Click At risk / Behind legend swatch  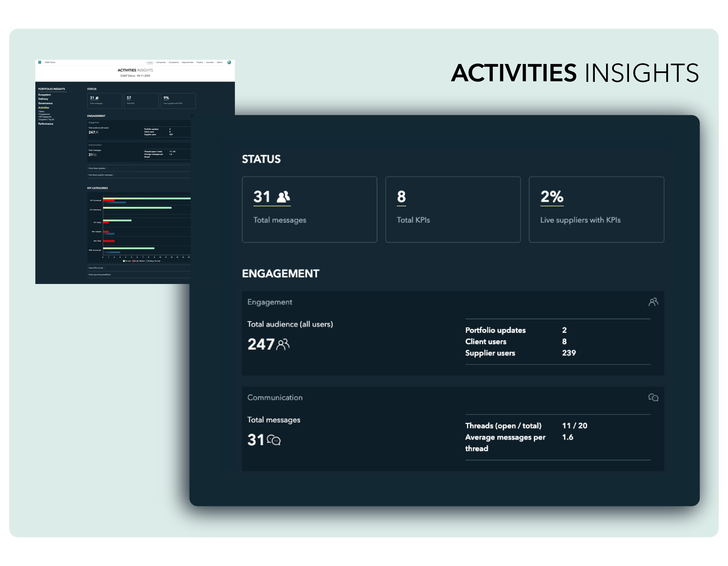tap(133, 261)
